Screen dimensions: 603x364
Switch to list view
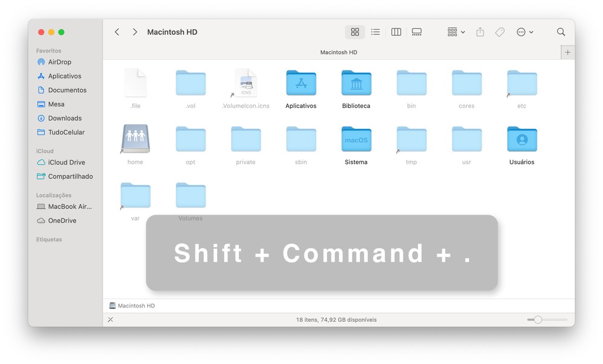[375, 32]
